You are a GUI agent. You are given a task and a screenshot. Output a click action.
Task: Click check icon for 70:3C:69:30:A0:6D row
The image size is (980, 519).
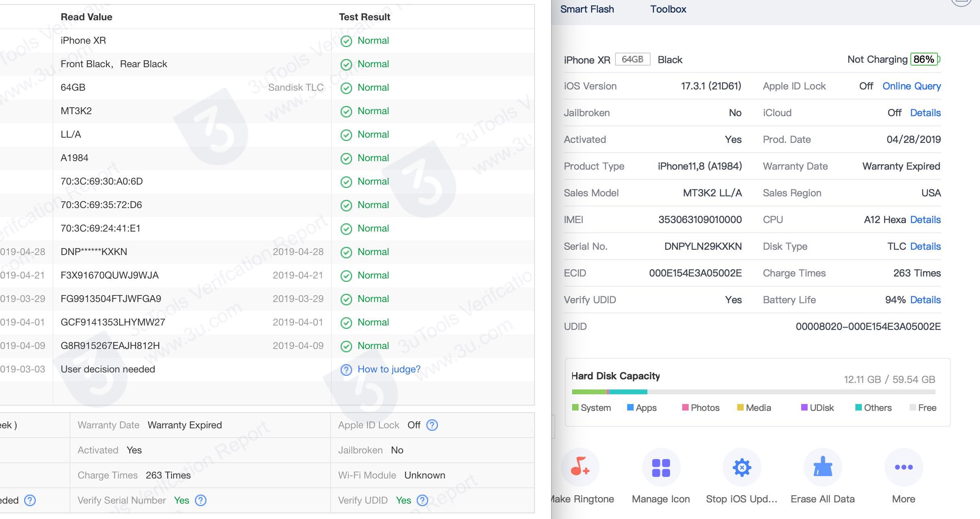click(346, 182)
